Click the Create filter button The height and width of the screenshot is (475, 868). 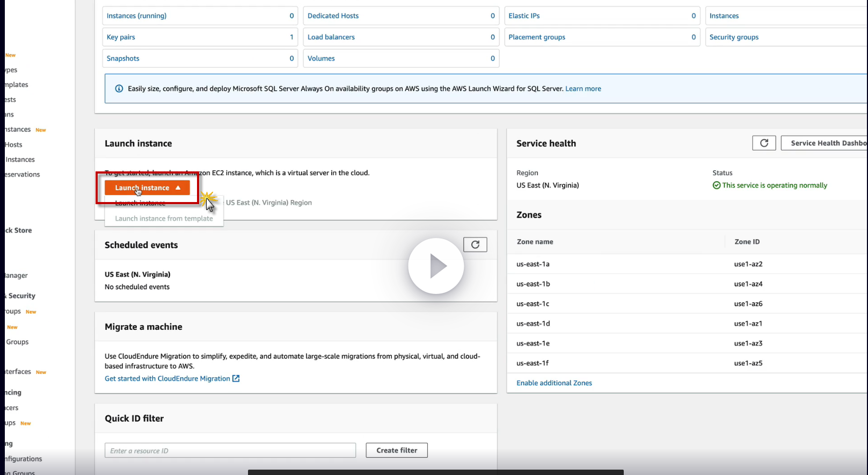(397, 450)
